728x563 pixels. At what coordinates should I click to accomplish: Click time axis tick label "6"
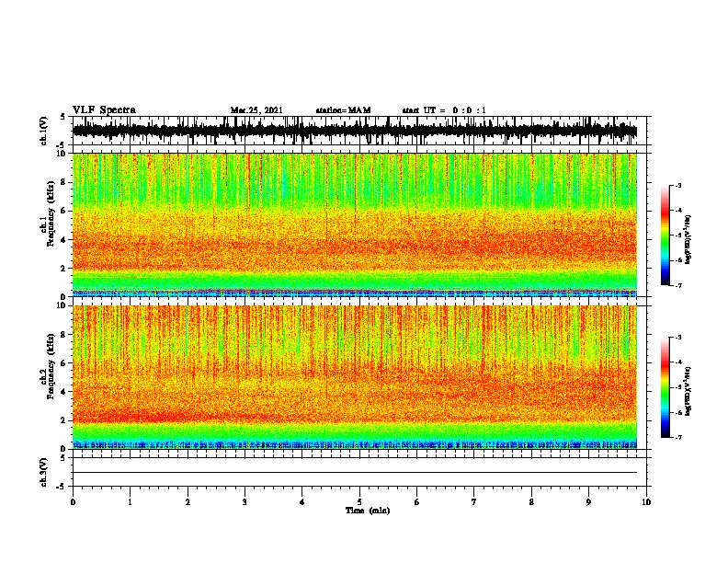pyautogui.click(x=417, y=502)
